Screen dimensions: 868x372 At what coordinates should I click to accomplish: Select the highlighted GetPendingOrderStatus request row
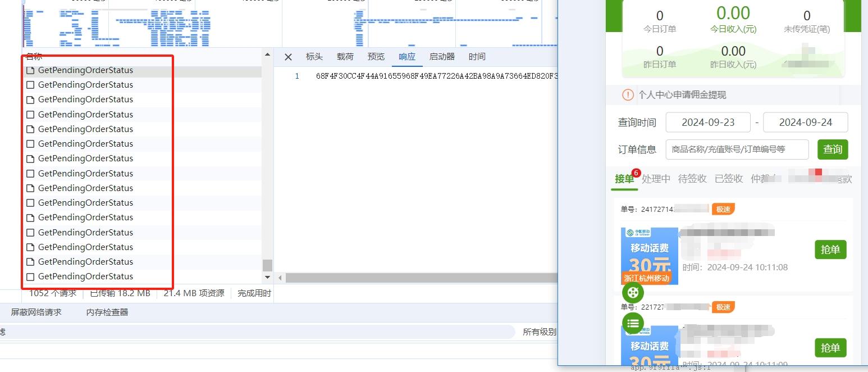click(143, 70)
